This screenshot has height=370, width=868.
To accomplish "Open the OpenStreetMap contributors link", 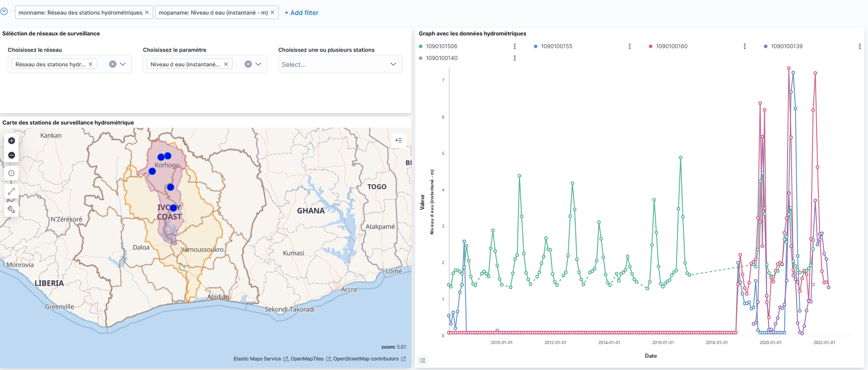I will (366, 359).
